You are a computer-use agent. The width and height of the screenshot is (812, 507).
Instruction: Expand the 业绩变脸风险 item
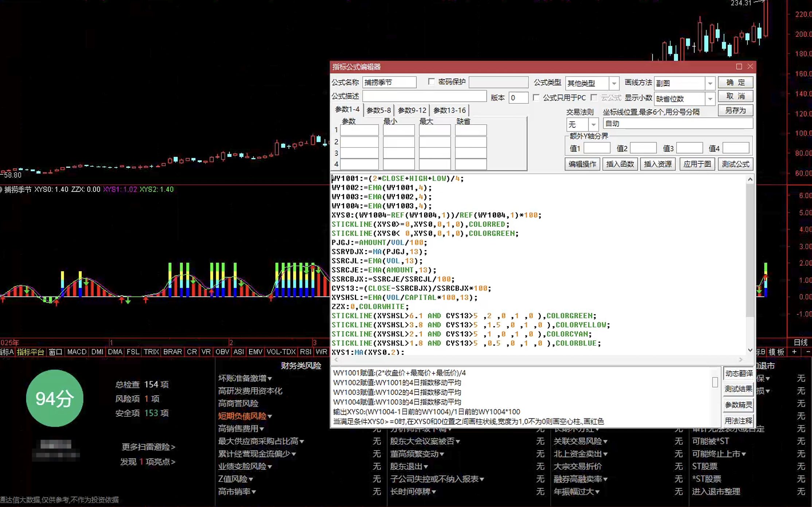point(270,467)
